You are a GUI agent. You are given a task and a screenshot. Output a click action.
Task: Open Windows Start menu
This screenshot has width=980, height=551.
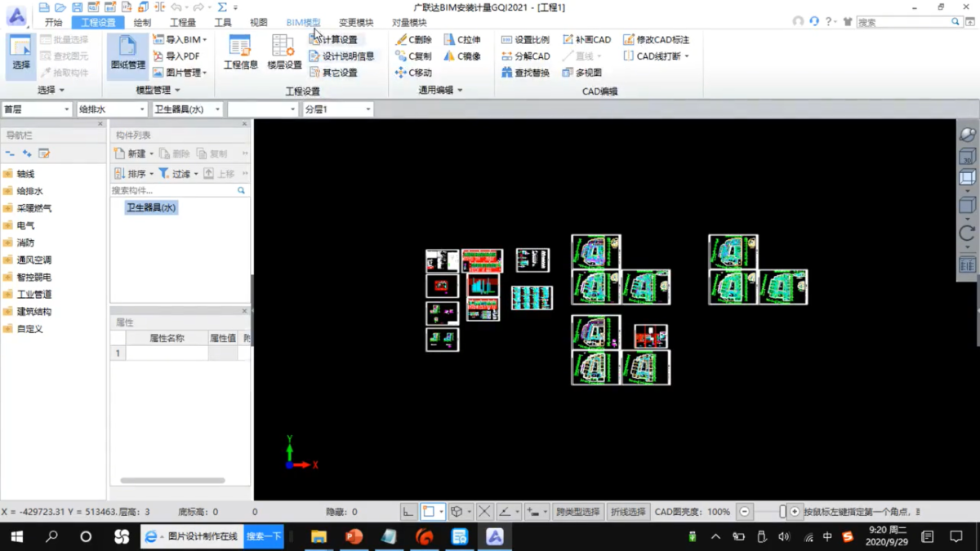coord(16,537)
